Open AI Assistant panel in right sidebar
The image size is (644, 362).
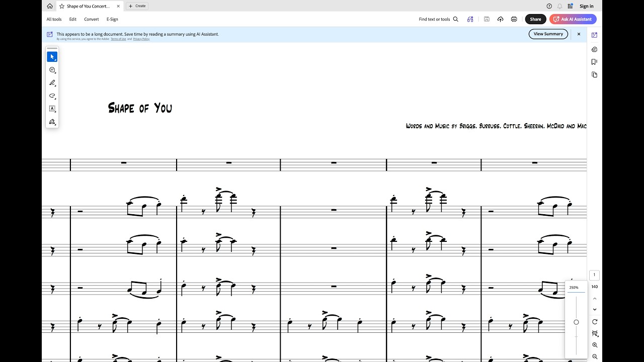click(594, 35)
